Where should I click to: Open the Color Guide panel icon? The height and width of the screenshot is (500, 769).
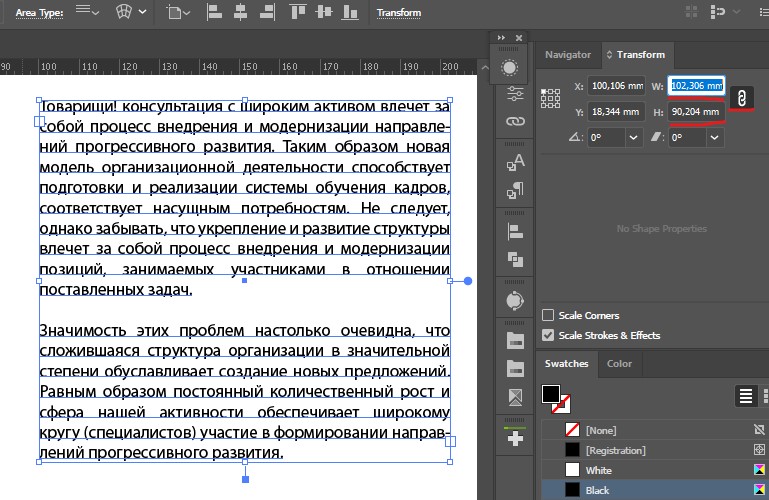coord(515,300)
